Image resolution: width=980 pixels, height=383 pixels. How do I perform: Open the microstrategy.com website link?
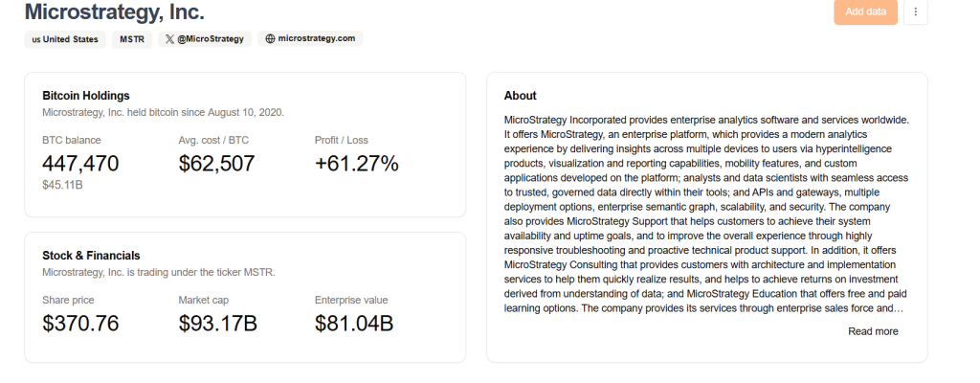(x=310, y=39)
